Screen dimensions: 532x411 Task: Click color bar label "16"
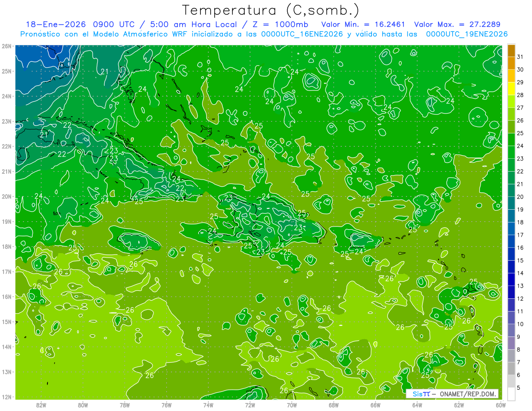520,248
